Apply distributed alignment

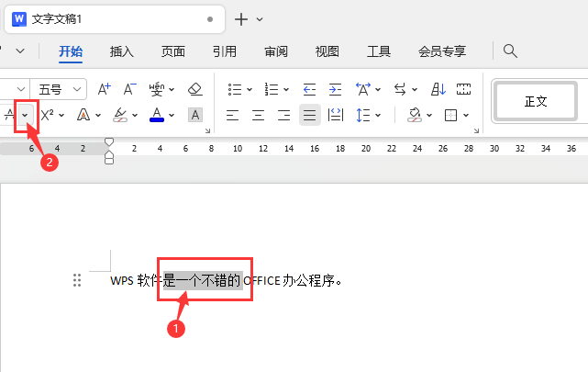335,115
